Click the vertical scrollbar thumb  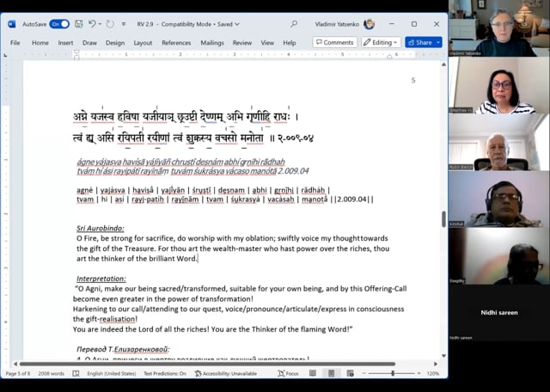pos(443,219)
